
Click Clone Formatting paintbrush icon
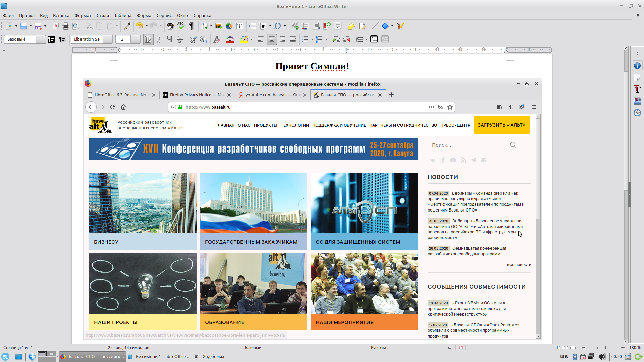(x=127, y=26)
